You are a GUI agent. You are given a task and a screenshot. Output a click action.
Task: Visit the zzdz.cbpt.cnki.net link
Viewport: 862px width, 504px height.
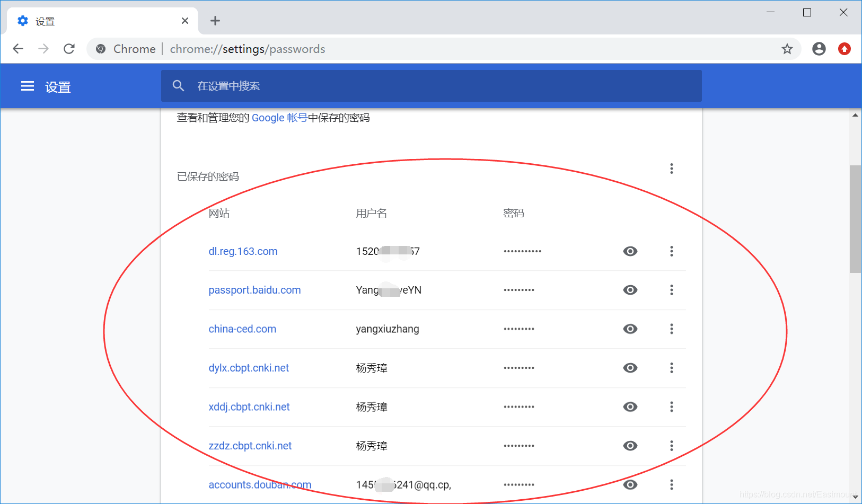click(250, 446)
